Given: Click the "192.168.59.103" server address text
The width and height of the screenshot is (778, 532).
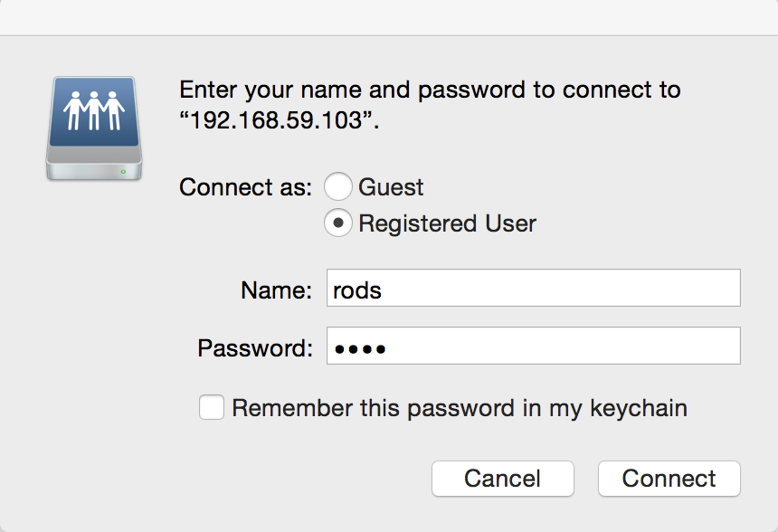Looking at the screenshot, I should 280,121.
